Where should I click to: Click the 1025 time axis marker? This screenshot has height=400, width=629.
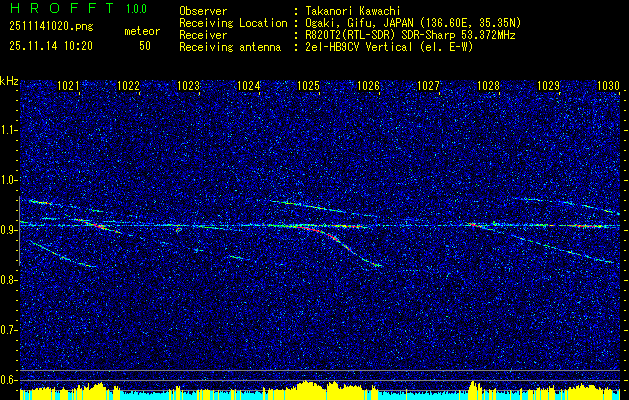click(x=308, y=85)
